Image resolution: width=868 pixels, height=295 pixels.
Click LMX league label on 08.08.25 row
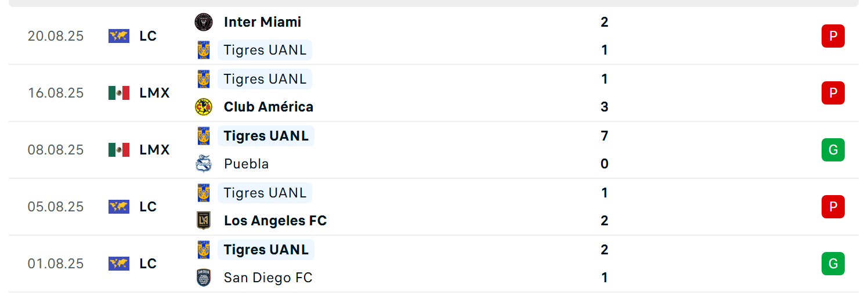point(154,150)
